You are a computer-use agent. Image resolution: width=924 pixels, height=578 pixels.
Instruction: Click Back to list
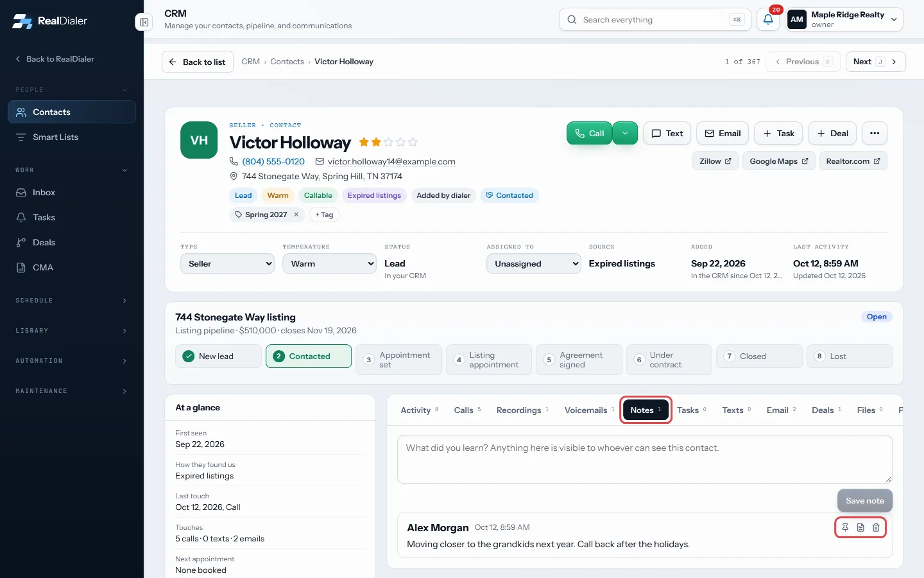tap(198, 62)
